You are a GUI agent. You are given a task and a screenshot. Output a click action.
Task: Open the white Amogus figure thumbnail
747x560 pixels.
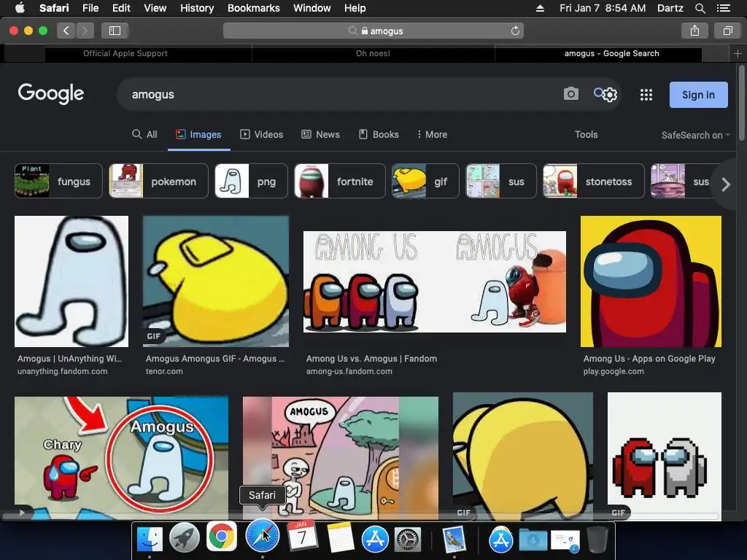pos(71,281)
